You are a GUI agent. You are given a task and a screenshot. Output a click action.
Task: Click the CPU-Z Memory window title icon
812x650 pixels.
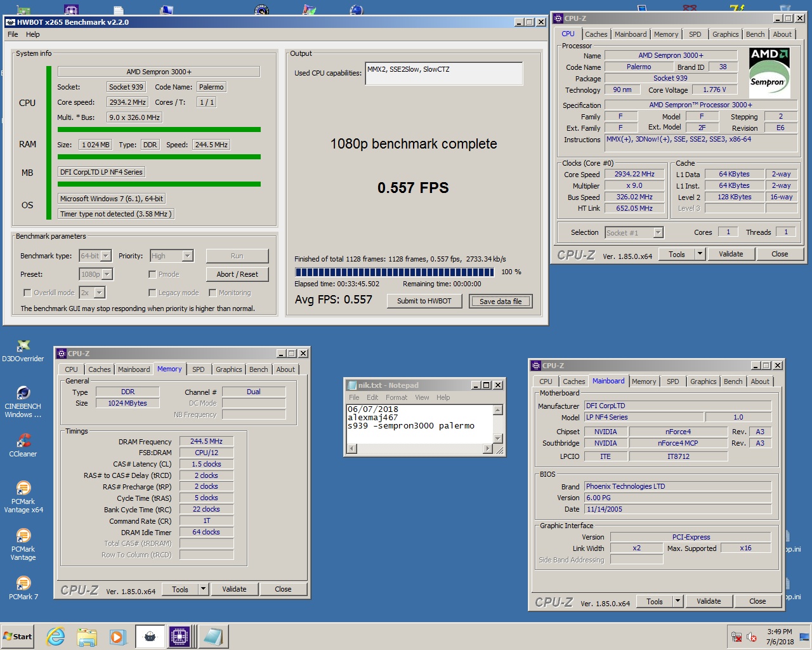tap(62, 354)
